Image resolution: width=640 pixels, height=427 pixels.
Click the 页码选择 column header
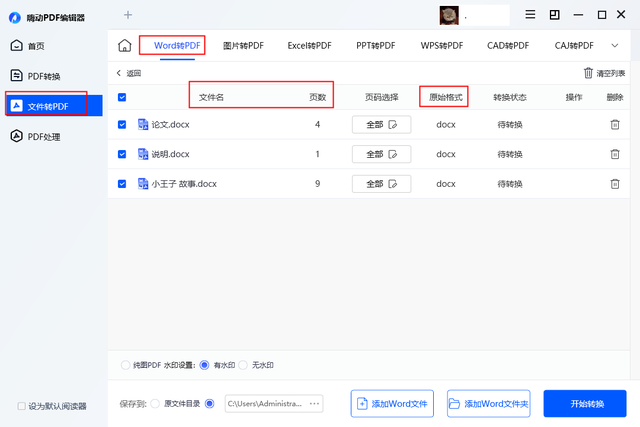381,97
